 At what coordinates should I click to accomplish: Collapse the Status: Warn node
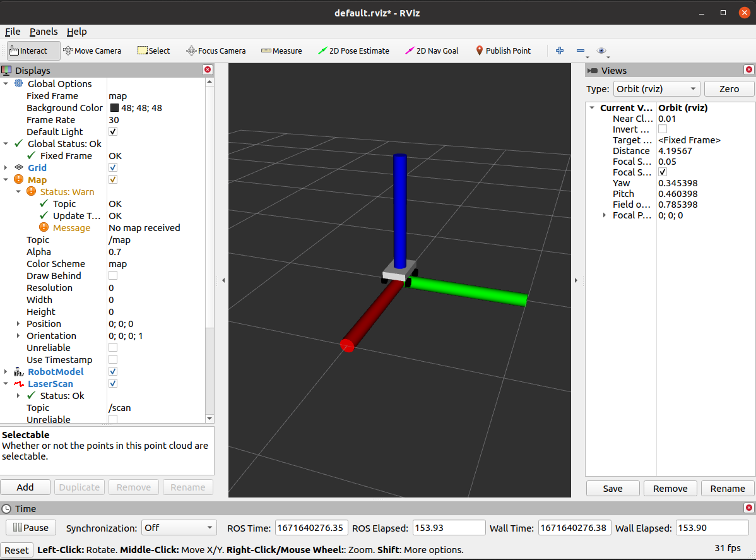pos(18,191)
